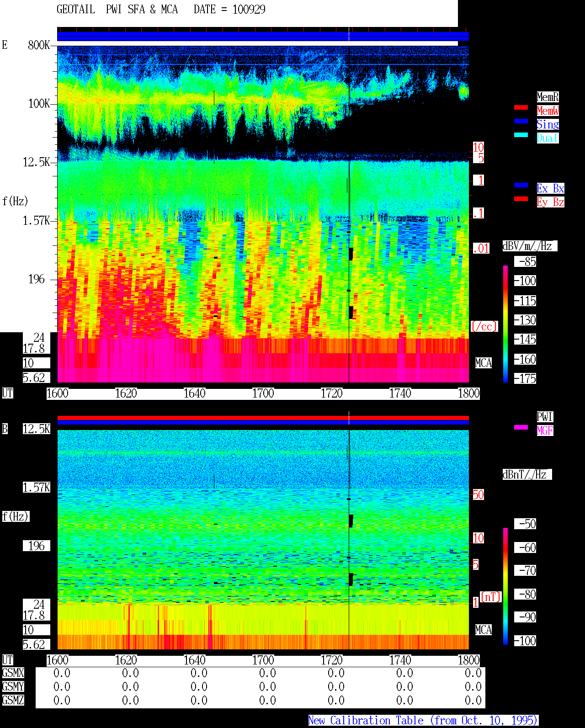Click the B panel MCA label
This screenshot has height=728, width=585.
(484, 630)
